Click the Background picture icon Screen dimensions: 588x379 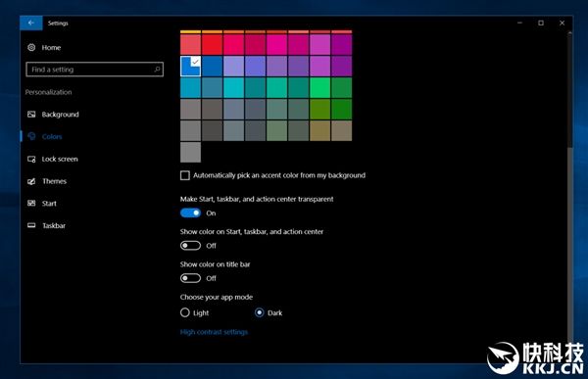click(x=31, y=115)
